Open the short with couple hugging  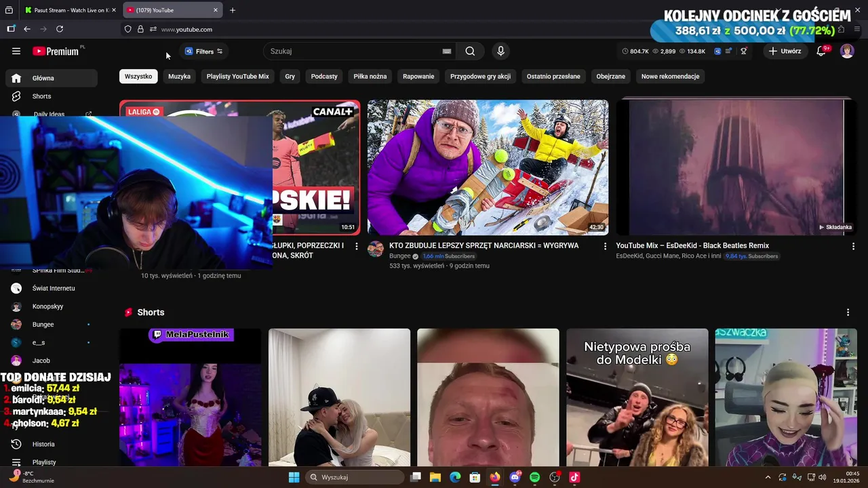tap(339, 397)
